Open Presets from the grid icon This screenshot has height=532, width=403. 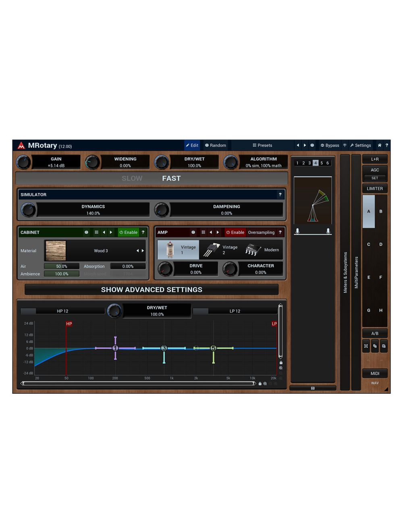pos(255,145)
